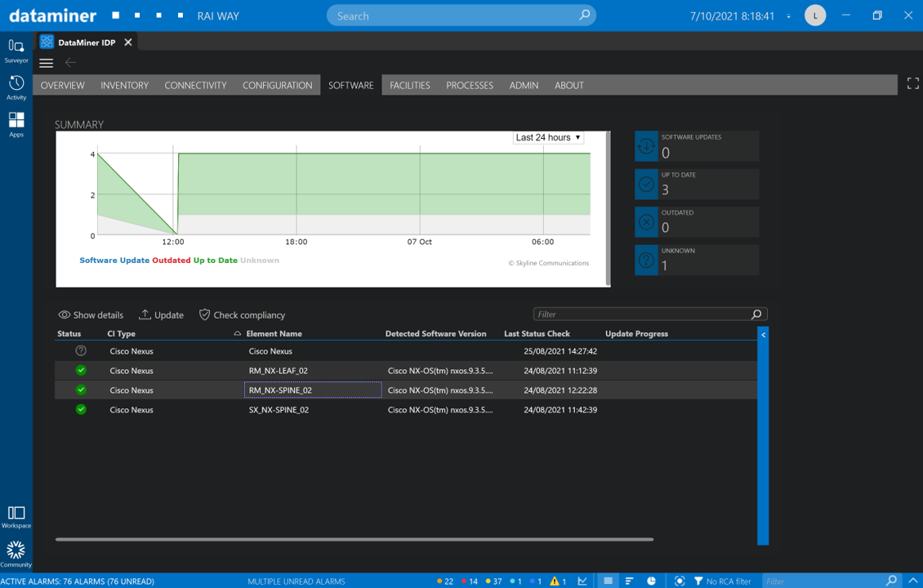Click the warning triangle alarm count
This screenshot has height=588, width=923.
point(557,581)
